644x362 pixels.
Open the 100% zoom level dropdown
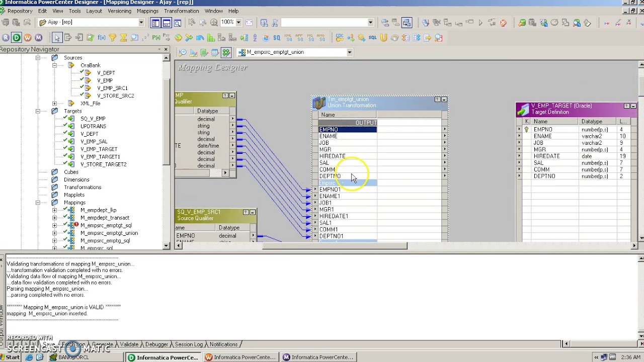click(x=238, y=23)
